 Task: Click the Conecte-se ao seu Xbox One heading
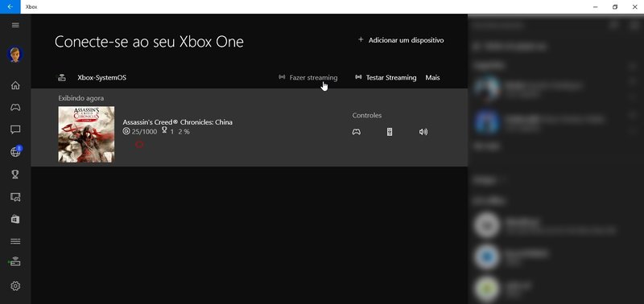point(149,42)
